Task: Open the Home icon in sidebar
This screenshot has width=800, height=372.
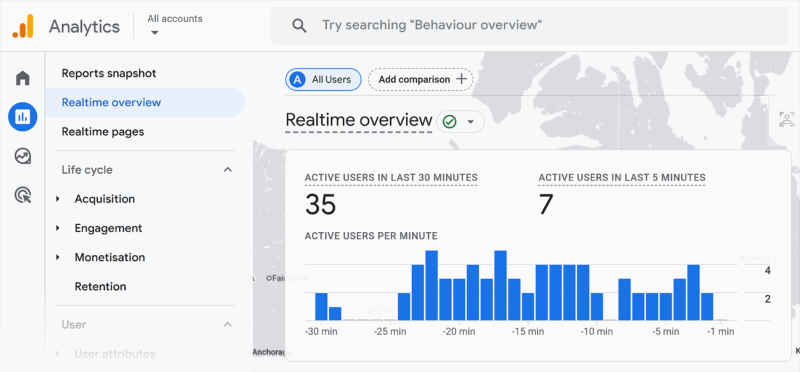Action: [22, 78]
